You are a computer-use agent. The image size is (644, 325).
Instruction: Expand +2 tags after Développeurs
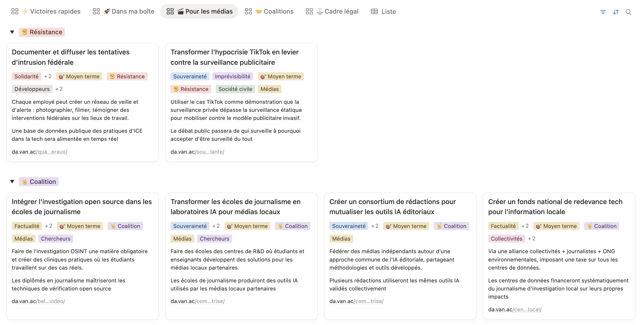[x=59, y=89]
